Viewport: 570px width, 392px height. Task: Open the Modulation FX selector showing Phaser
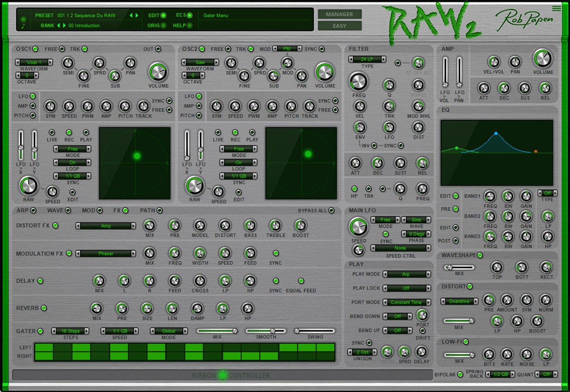coord(106,253)
